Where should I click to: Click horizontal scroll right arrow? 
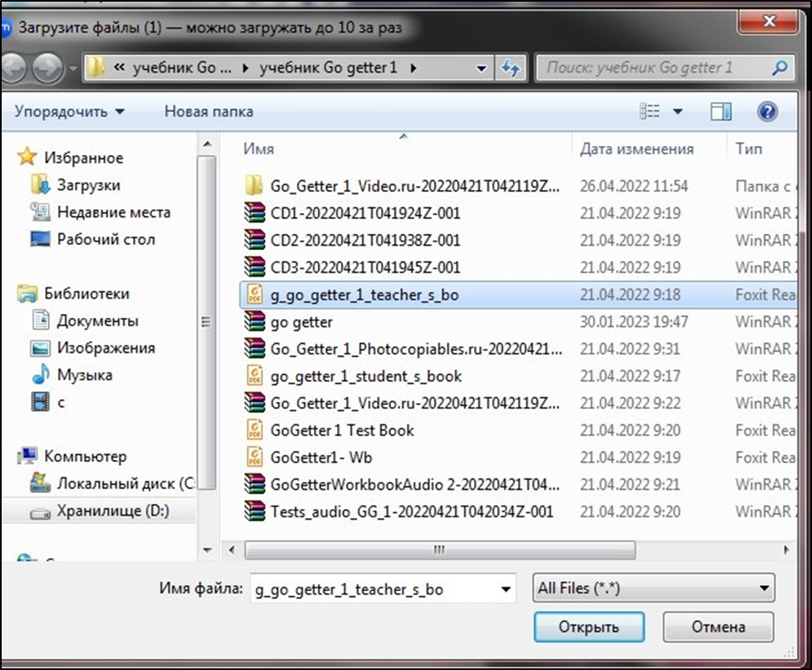pos(786,550)
